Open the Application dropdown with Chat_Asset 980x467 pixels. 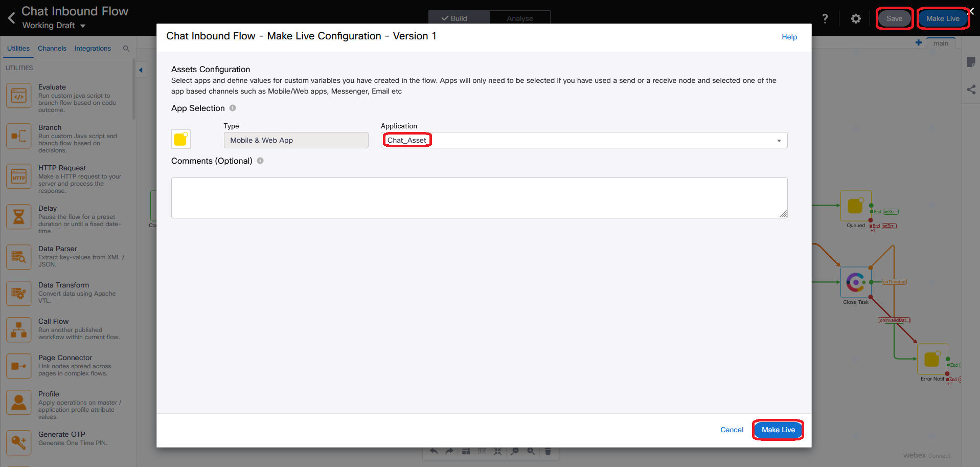(584, 140)
